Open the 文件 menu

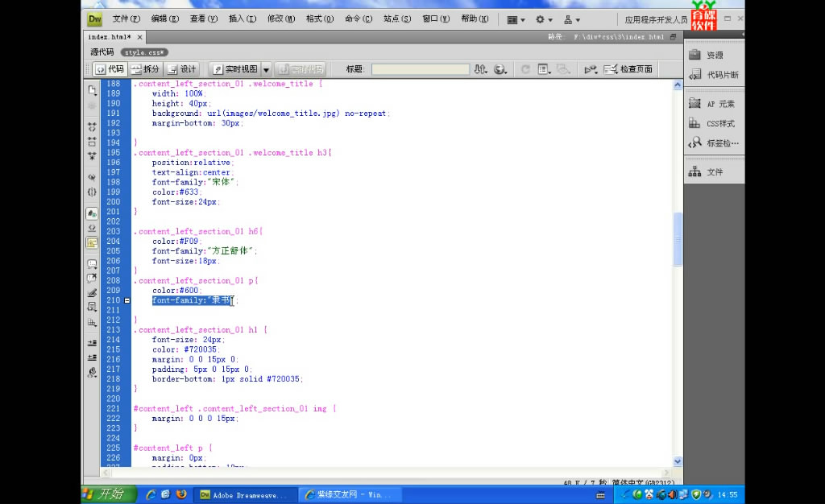coord(126,19)
